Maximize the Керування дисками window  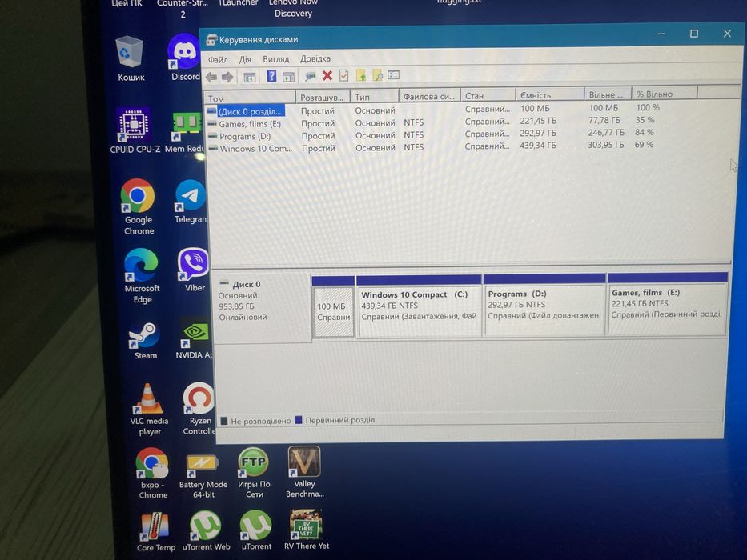coord(693,34)
